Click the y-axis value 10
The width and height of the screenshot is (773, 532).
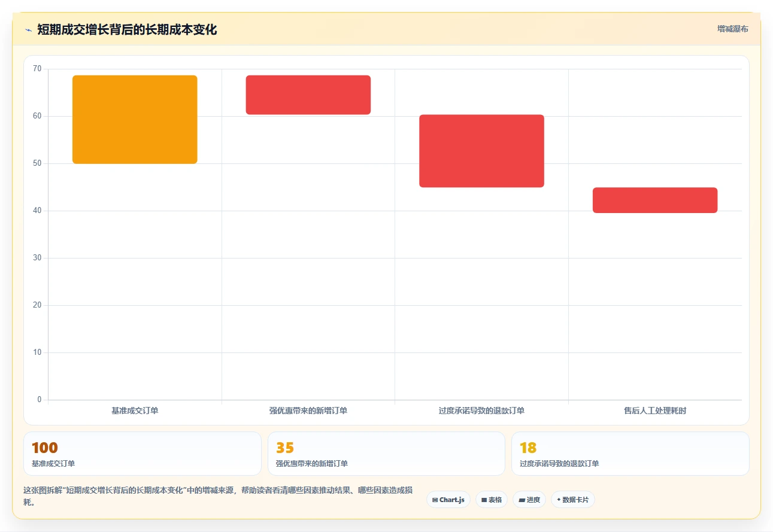(37, 352)
